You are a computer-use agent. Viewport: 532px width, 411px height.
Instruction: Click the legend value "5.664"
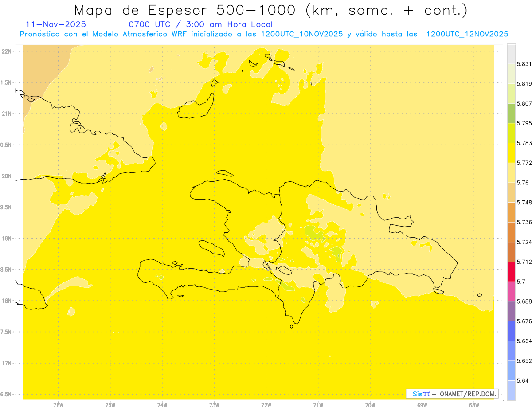point(524,341)
